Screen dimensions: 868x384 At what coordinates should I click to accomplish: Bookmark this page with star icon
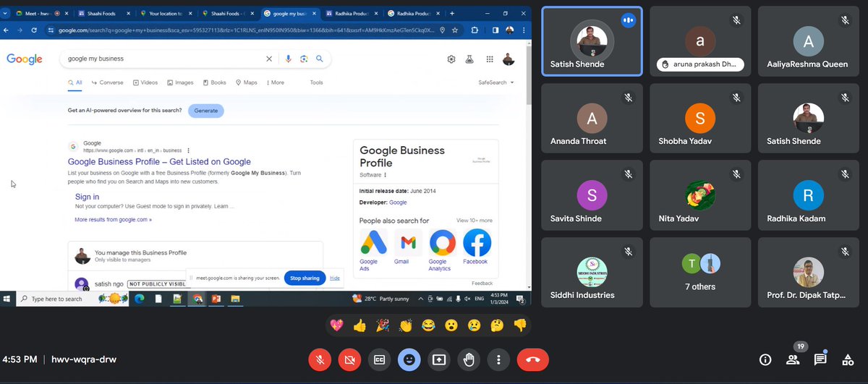tap(455, 30)
